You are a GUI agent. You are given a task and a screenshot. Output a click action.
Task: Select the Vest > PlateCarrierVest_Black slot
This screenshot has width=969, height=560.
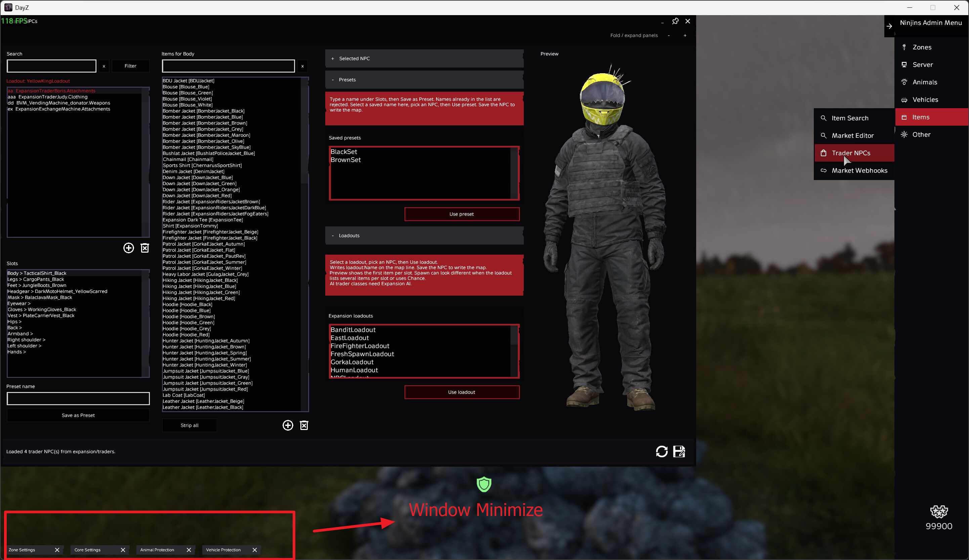pos(74,315)
